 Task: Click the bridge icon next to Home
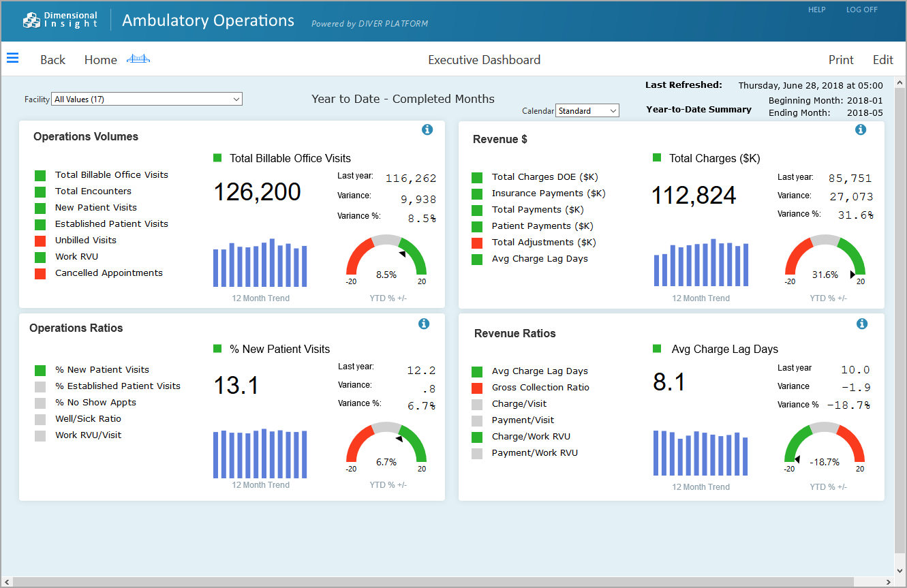pyautogui.click(x=138, y=59)
